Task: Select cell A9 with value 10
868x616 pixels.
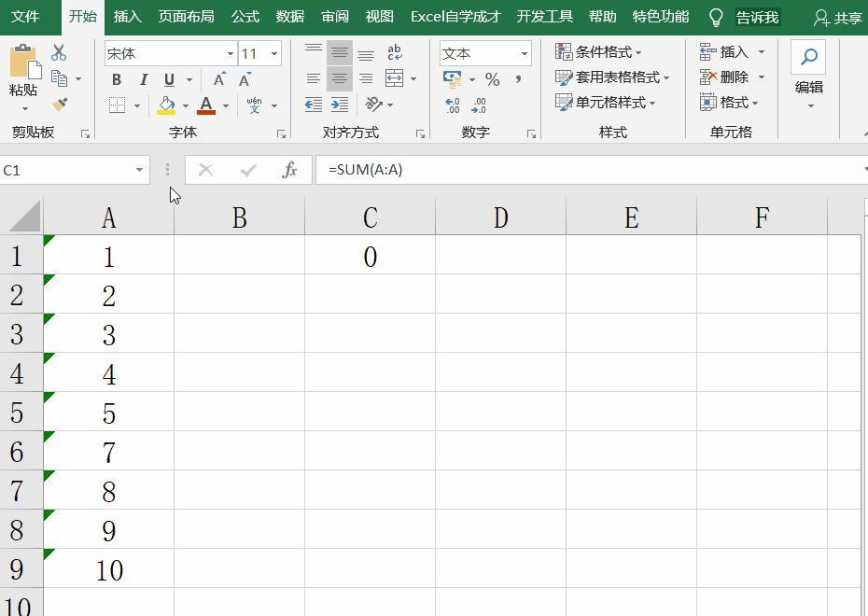Action: [108, 569]
